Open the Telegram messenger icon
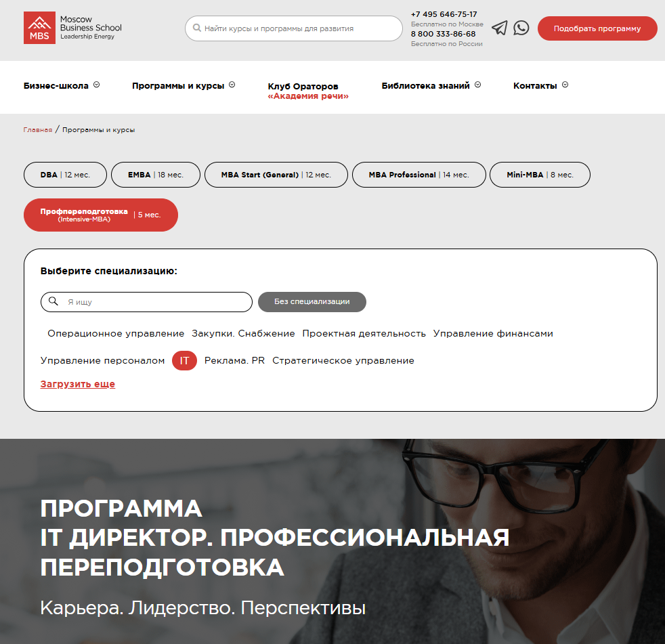Screen dimensions: 665x644 tap(500, 28)
